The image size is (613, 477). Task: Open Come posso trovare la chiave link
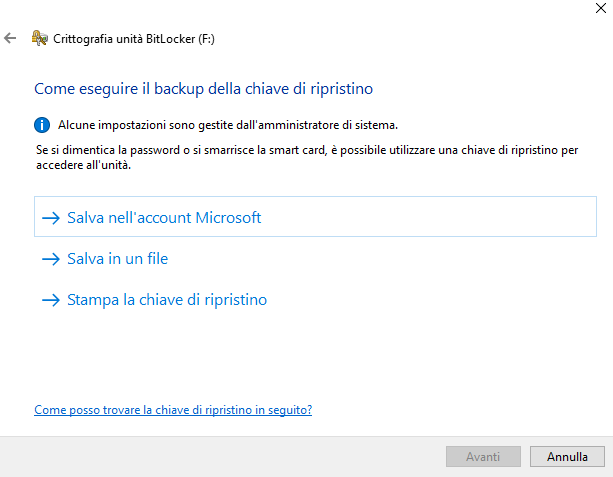[x=173, y=410]
